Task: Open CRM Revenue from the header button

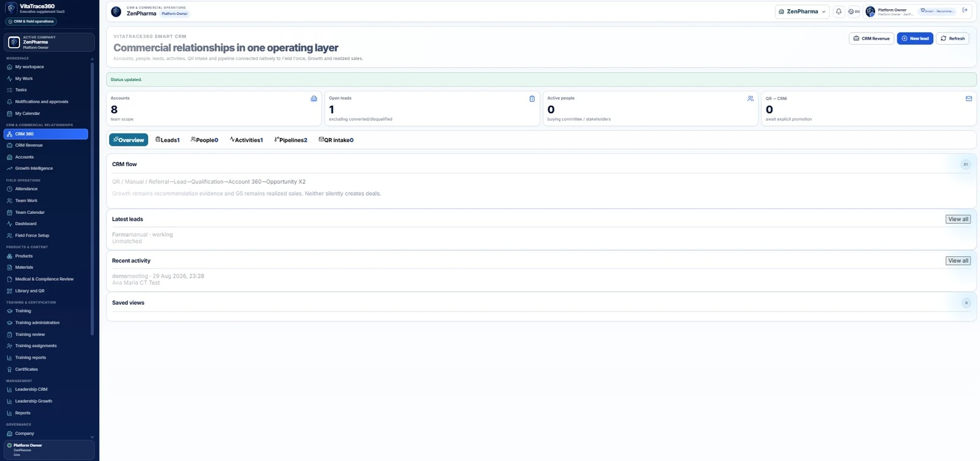Action: pos(872,39)
